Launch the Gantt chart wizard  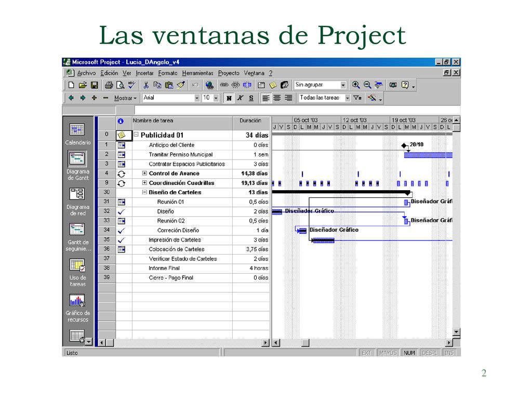pyautogui.click(x=372, y=98)
